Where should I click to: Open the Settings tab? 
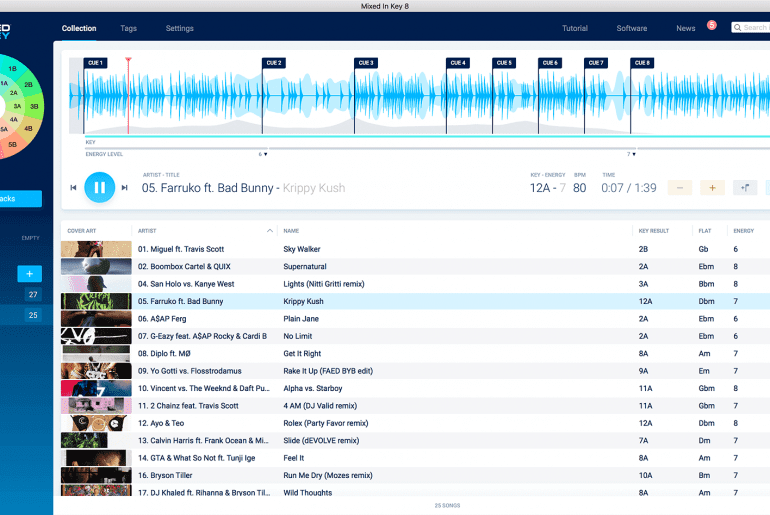pos(180,28)
